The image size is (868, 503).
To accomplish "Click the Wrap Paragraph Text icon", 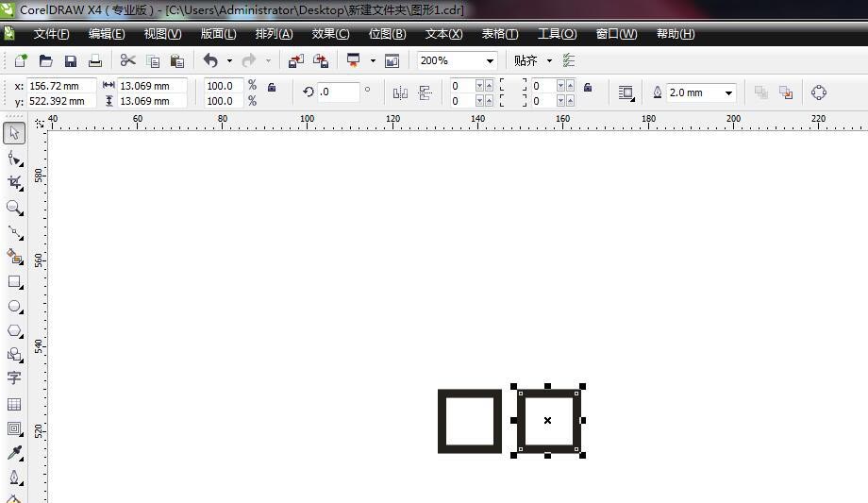I will (626, 92).
